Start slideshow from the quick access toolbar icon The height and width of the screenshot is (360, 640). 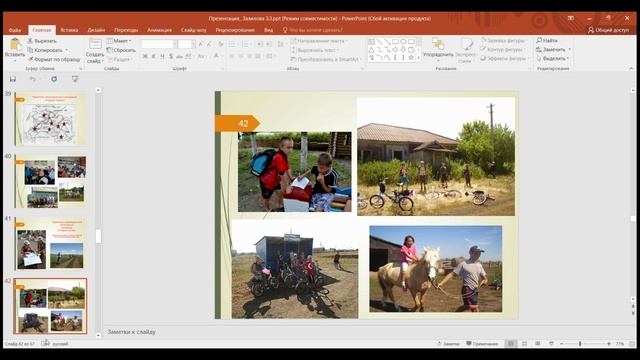point(75,79)
